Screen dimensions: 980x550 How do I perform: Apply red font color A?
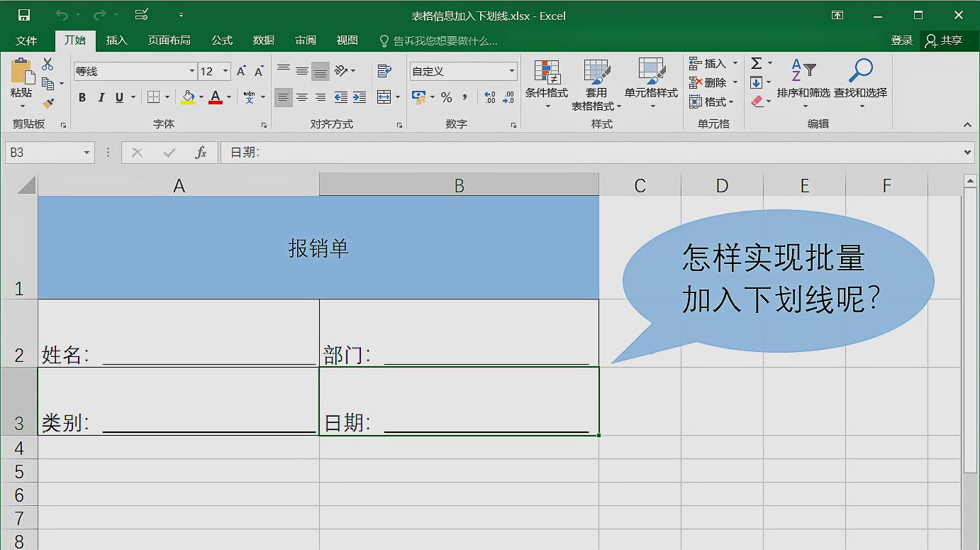coord(216,97)
